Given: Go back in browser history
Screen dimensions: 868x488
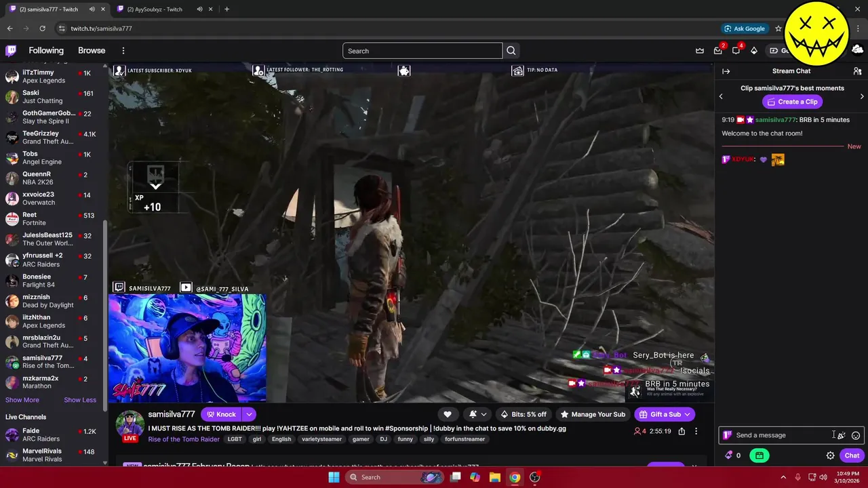Looking at the screenshot, I should [9, 28].
